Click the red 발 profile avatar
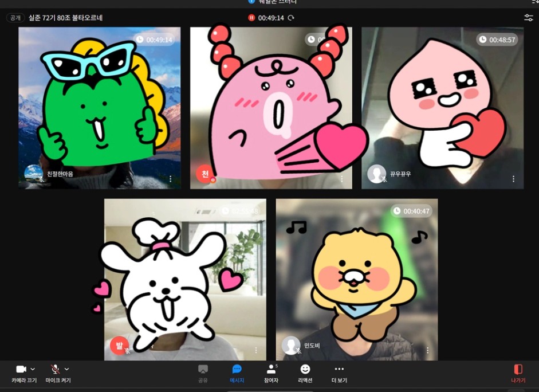 [x=119, y=345]
